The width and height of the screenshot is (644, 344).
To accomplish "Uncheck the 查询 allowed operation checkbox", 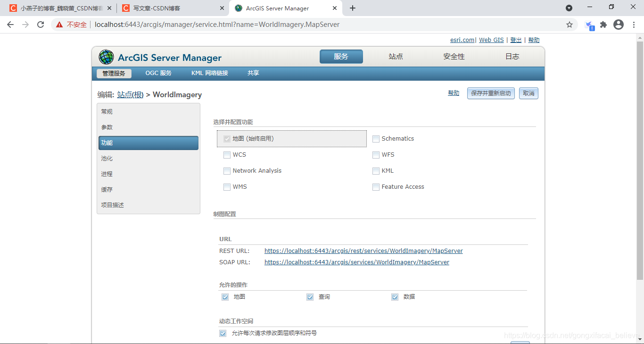I will 310,297.
